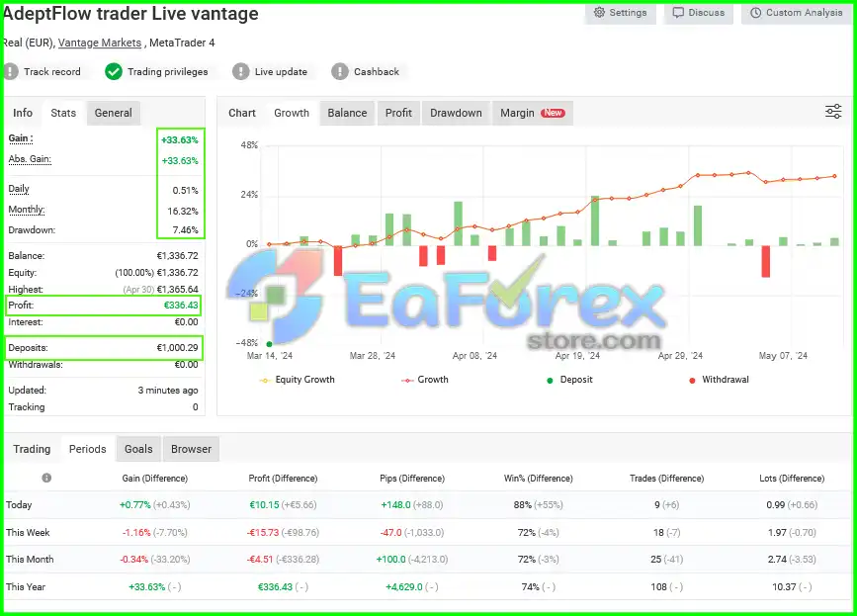Toggle Deposit legend marker
The height and width of the screenshot is (616, 857).
coord(569,380)
